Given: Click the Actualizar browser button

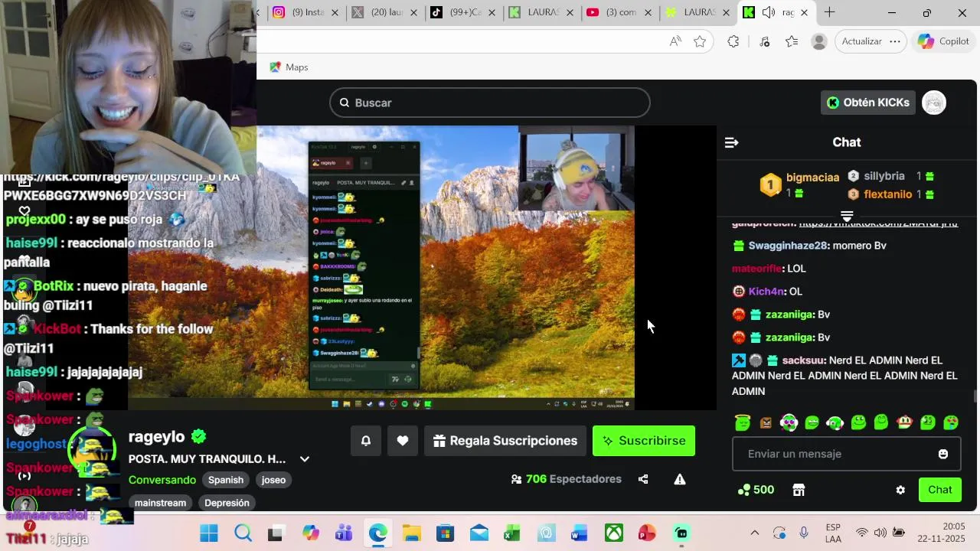Looking at the screenshot, I should pos(861,41).
